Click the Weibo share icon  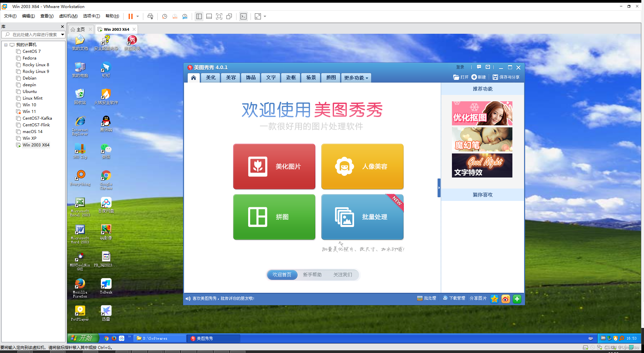click(x=506, y=299)
